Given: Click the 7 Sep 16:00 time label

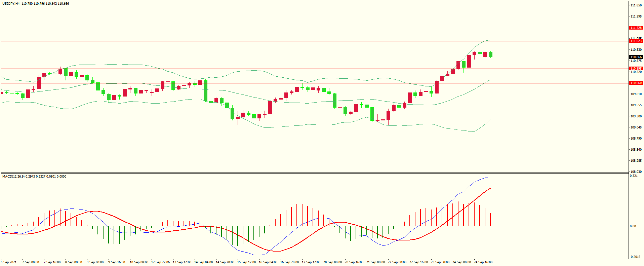Looking at the screenshot, I should 52,262.
